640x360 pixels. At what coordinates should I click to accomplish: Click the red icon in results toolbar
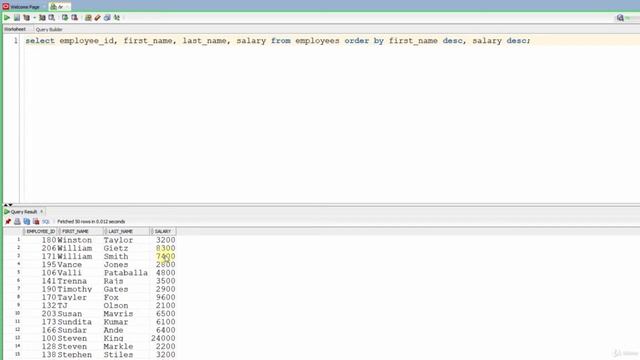[x=36, y=221]
